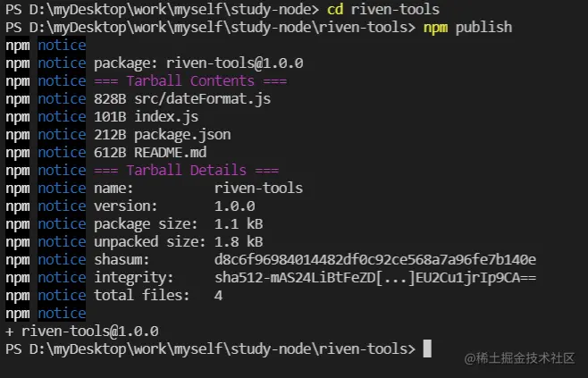588x378 pixels.
Task: Click the terminal cursor at the final prompt
Action: (427, 349)
